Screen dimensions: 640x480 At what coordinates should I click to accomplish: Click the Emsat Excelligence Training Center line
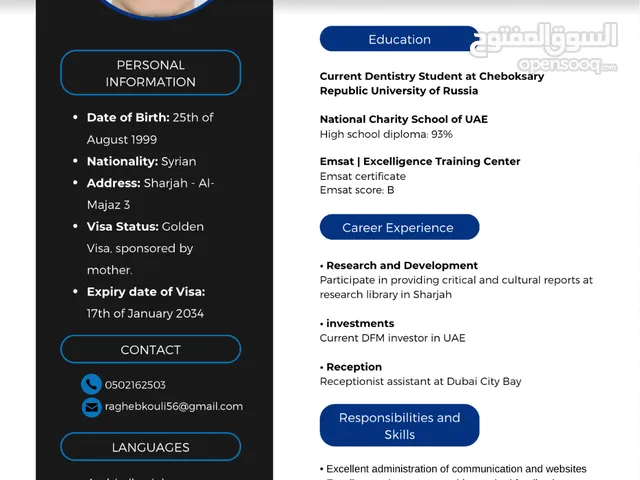(x=419, y=161)
